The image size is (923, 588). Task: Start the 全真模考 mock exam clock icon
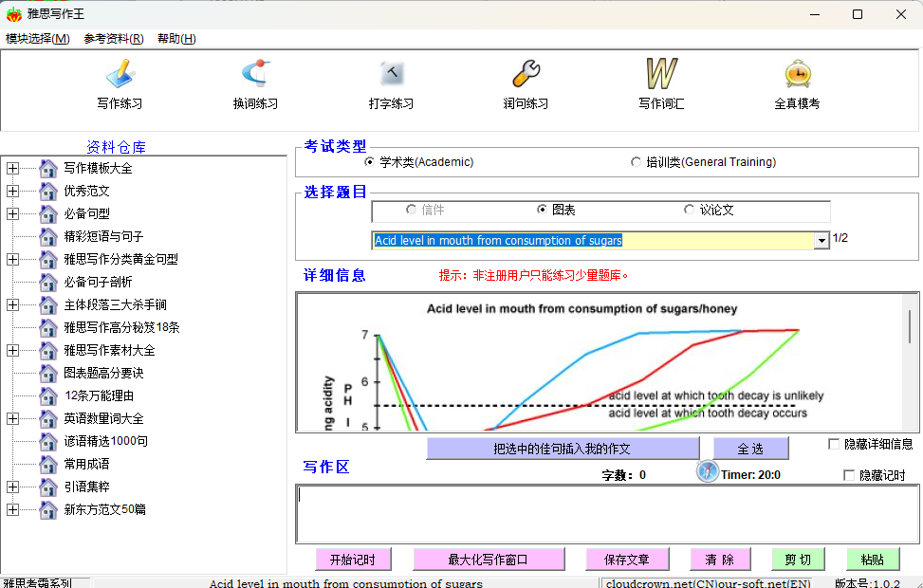[797, 75]
